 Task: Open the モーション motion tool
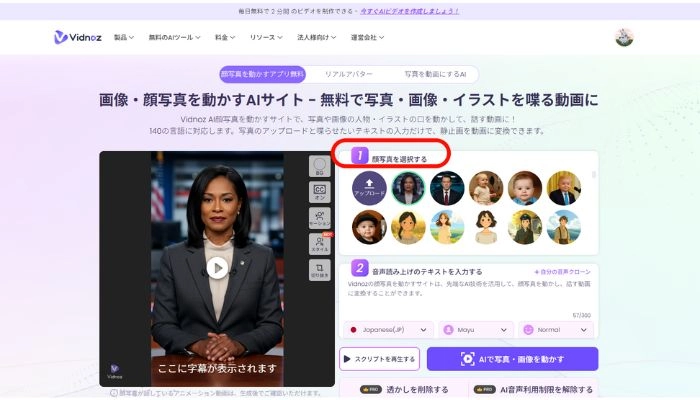coord(320,218)
